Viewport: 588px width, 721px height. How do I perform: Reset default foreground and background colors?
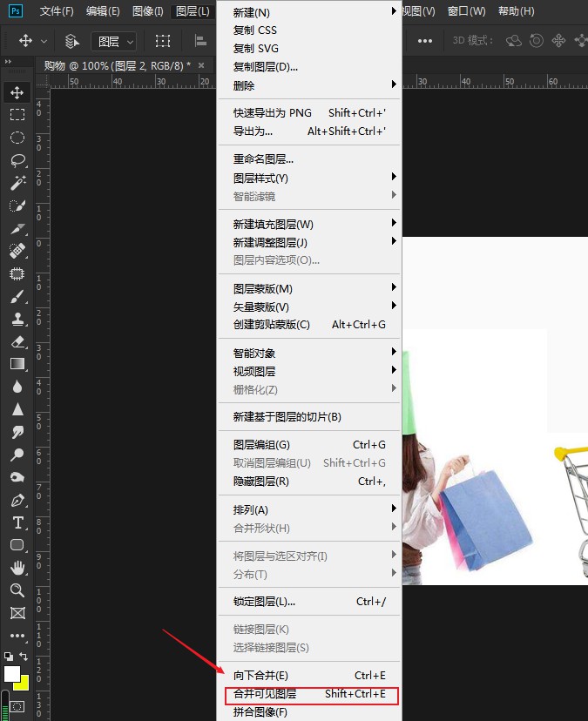pyautogui.click(x=9, y=657)
